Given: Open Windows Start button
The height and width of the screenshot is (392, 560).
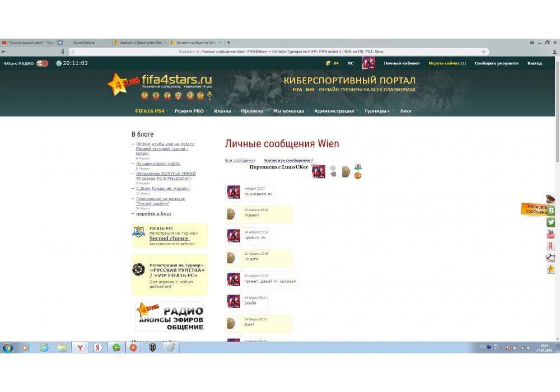Looking at the screenshot, I should coord(7,347).
